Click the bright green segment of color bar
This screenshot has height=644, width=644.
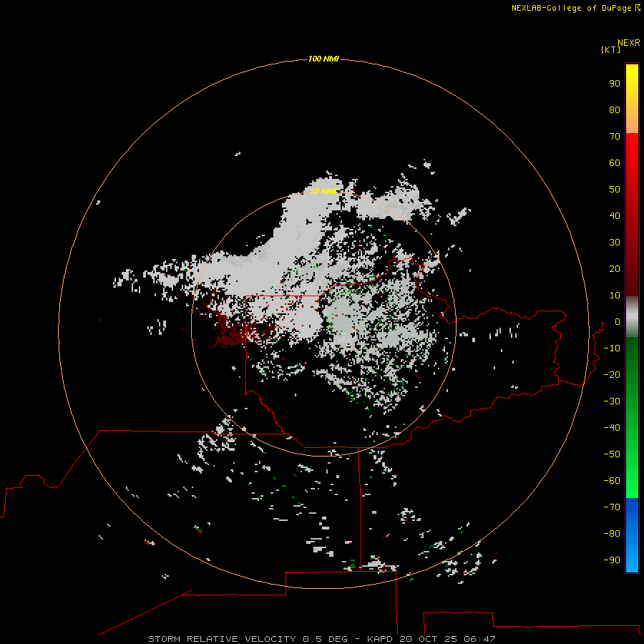point(632,417)
